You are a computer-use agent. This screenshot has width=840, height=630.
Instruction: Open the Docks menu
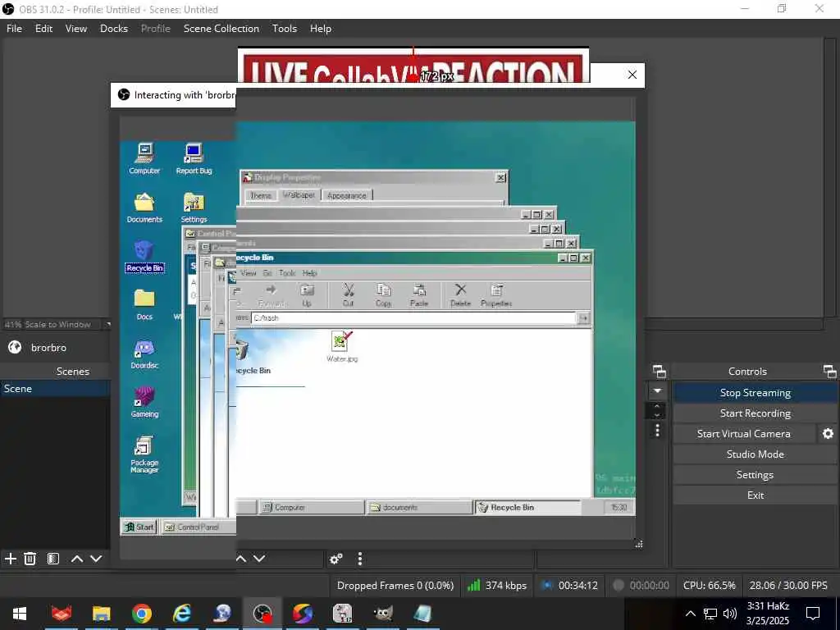[114, 29]
